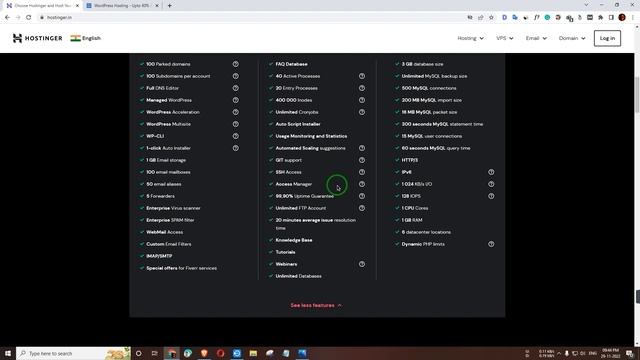Open help icon next to Webinars
Viewport: 640px width, 360px height.
coord(362,264)
